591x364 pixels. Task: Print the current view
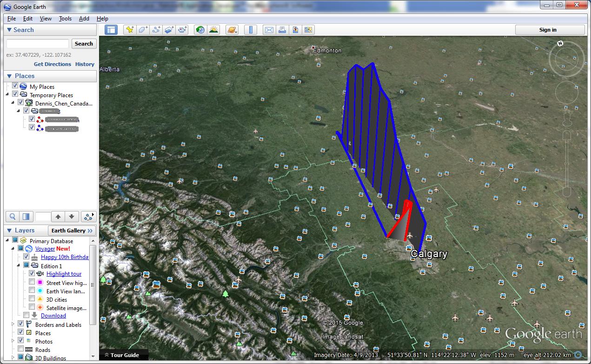[x=282, y=30]
